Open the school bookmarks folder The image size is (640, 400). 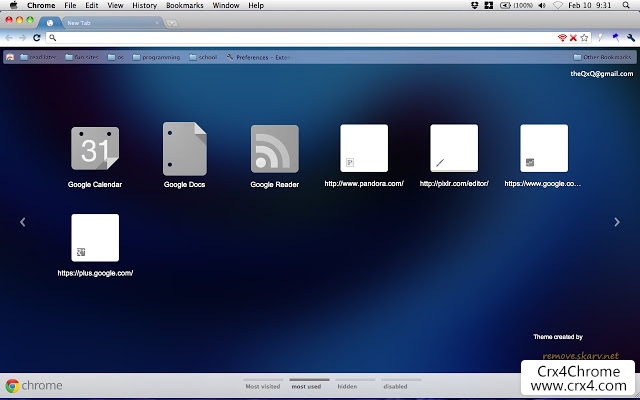pyautogui.click(x=203, y=57)
